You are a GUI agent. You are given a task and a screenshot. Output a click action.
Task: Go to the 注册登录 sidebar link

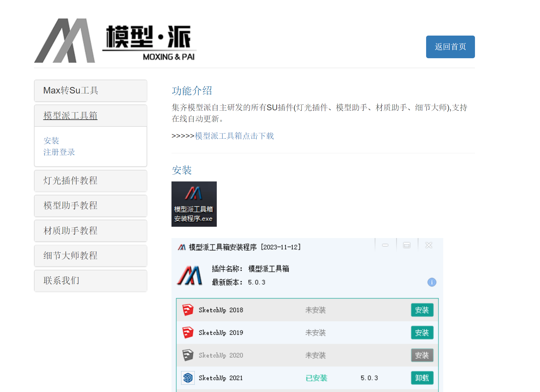point(59,152)
